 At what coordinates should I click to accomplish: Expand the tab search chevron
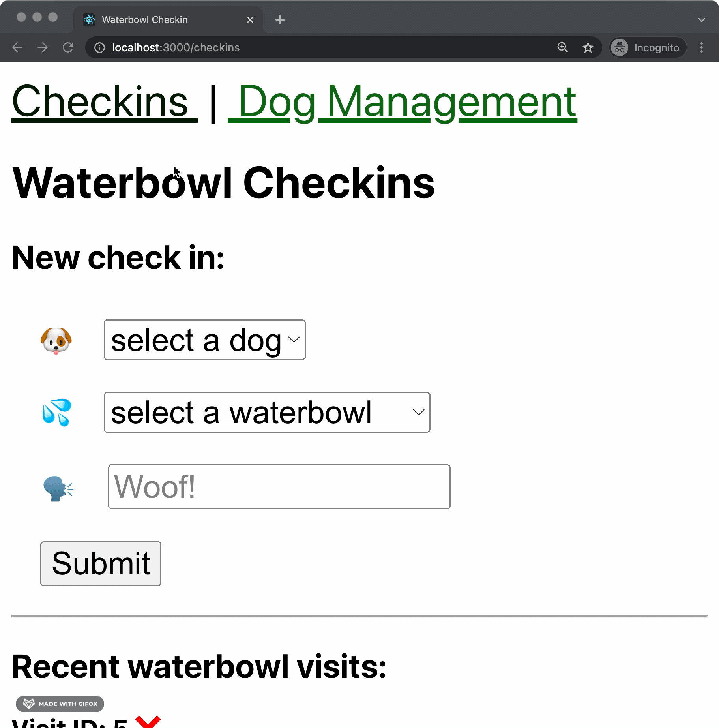coord(701,20)
